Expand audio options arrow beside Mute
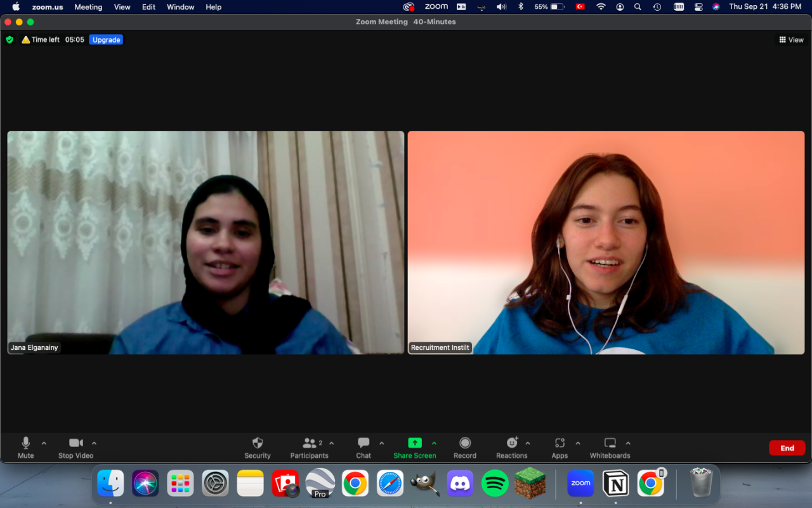This screenshot has width=812, height=508. [44, 443]
